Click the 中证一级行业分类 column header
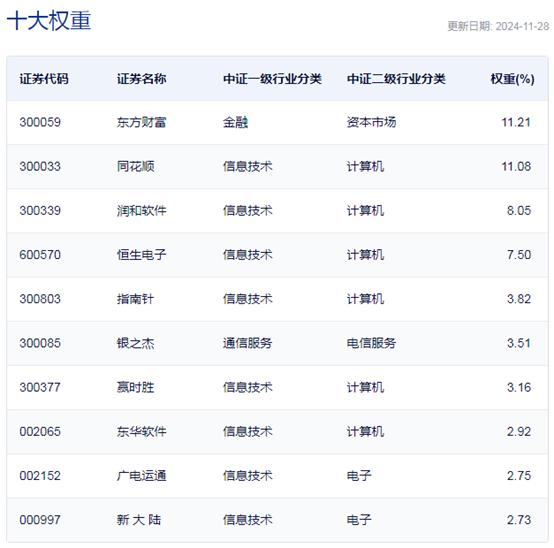Viewport: 554px width, 548px height. click(x=272, y=79)
